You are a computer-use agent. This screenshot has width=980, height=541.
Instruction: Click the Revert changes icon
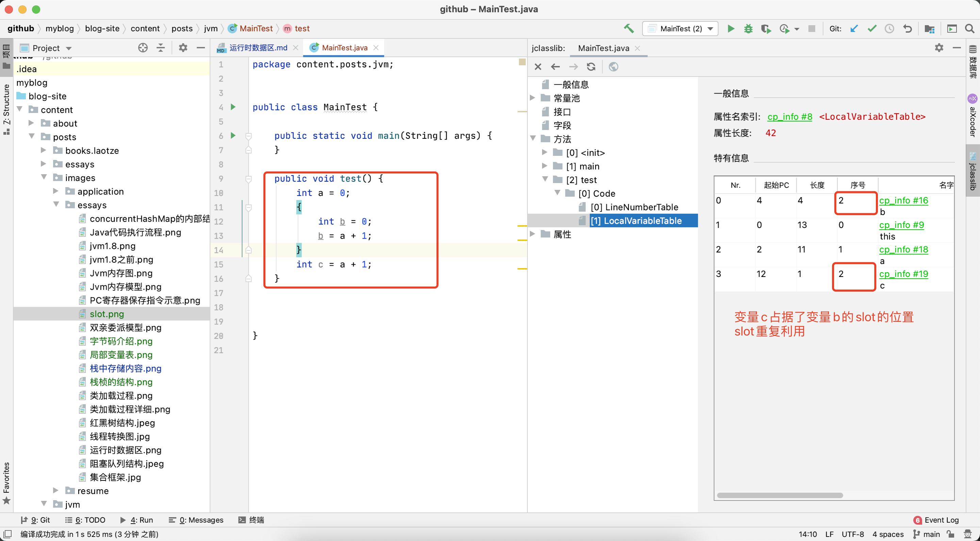point(908,28)
